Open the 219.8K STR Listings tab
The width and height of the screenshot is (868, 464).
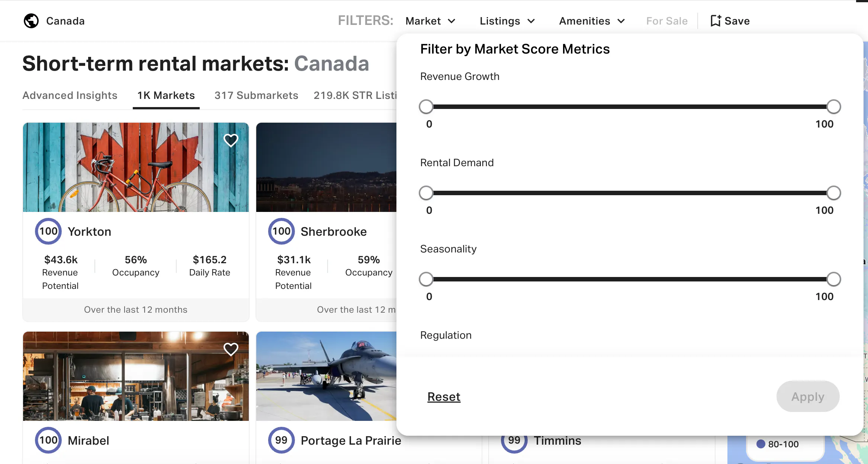355,96
